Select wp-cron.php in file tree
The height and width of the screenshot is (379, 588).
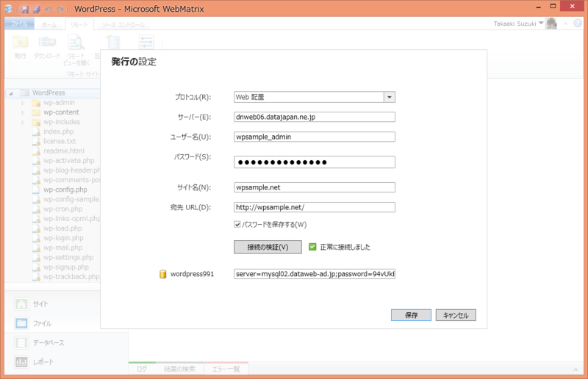click(62, 209)
